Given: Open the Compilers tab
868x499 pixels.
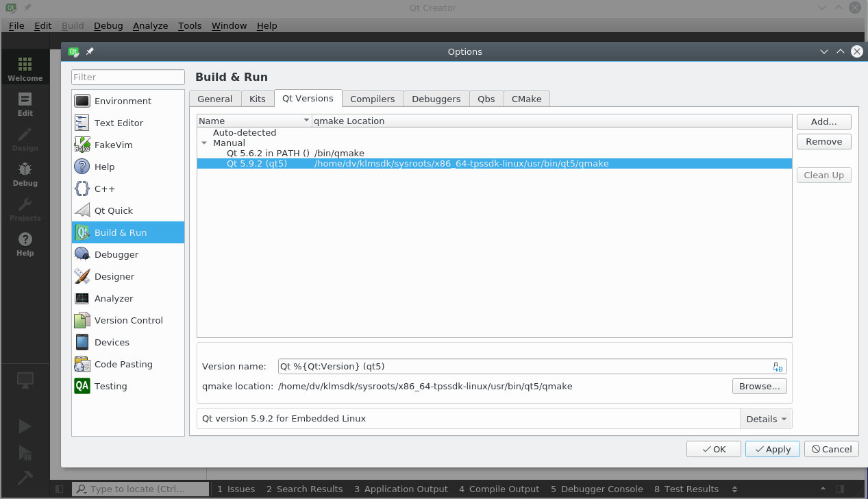Looking at the screenshot, I should pyautogui.click(x=372, y=99).
